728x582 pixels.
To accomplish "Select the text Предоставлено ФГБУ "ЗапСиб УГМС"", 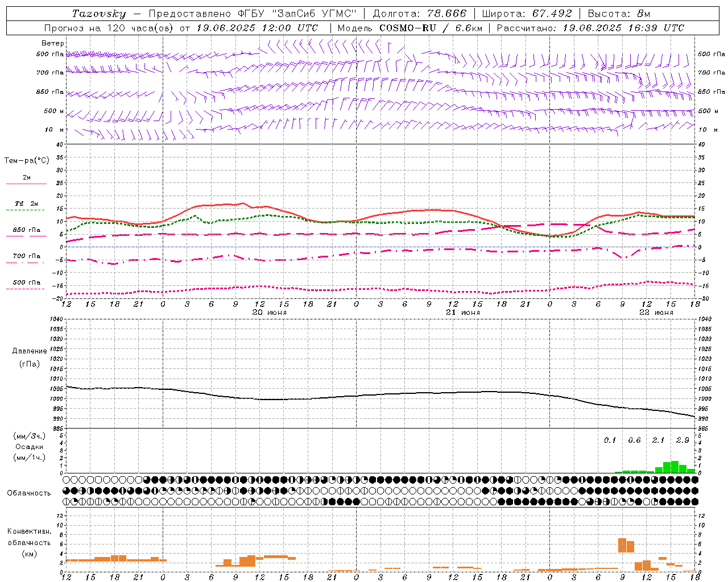I will tap(253, 14).
